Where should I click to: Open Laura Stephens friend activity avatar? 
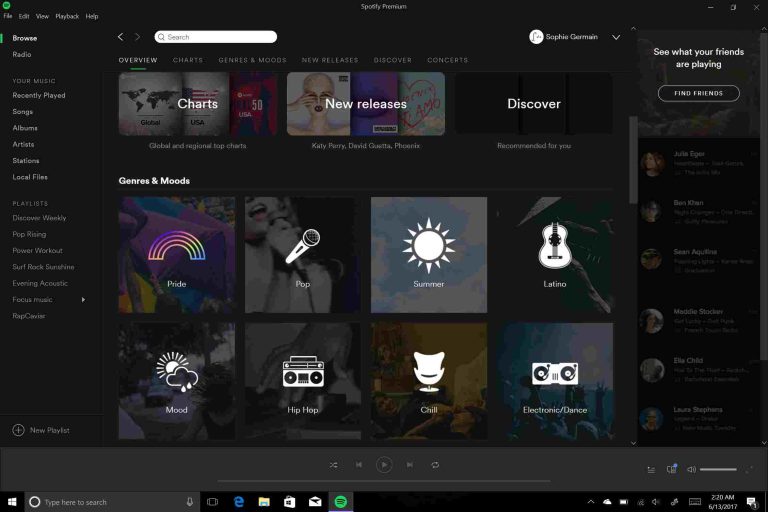[x=652, y=419]
